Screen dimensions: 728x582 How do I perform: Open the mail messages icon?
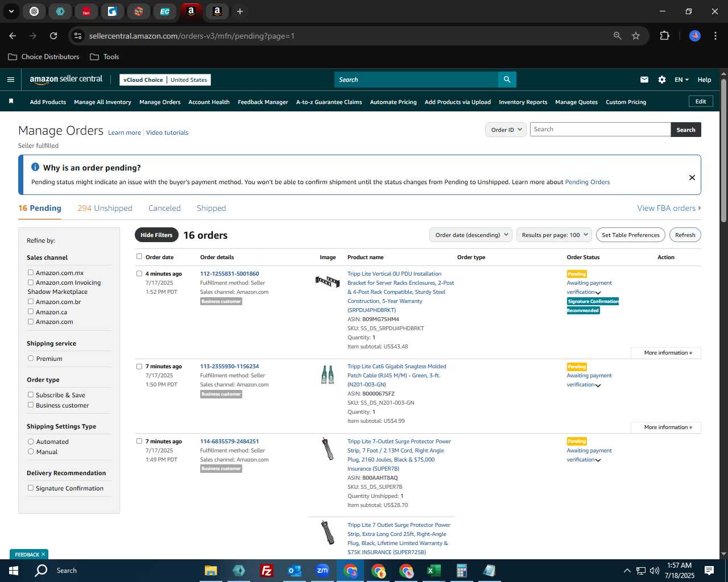[x=644, y=80]
